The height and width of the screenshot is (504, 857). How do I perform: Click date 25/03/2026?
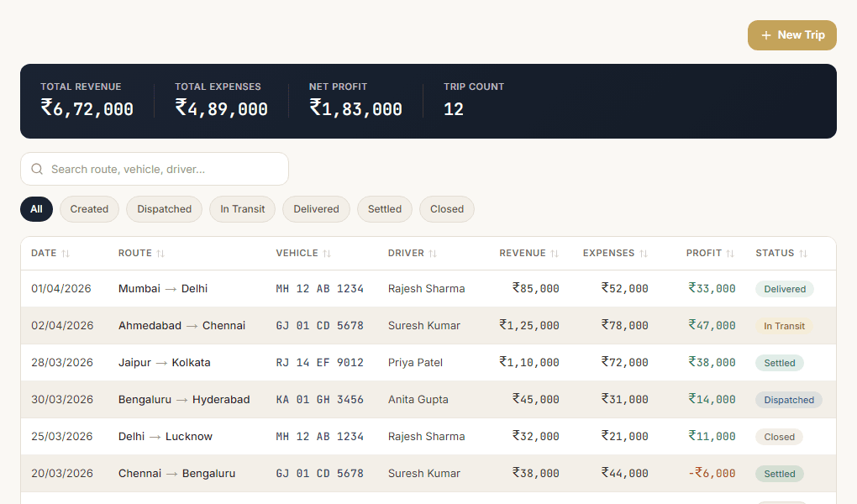(62, 437)
